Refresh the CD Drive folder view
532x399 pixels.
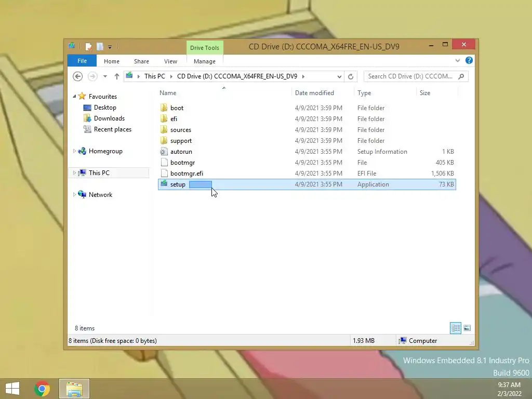coord(351,77)
